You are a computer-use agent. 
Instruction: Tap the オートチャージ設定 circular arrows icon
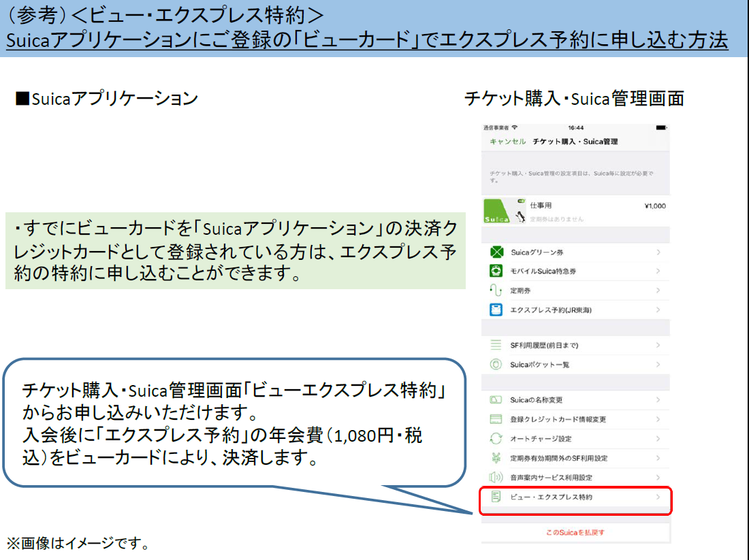click(x=496, y=438)
